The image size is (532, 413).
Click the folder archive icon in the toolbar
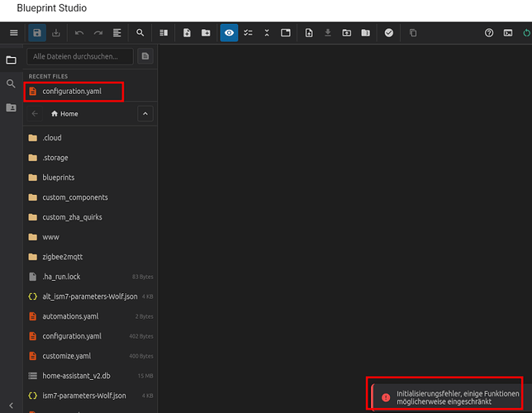(365, 33)
